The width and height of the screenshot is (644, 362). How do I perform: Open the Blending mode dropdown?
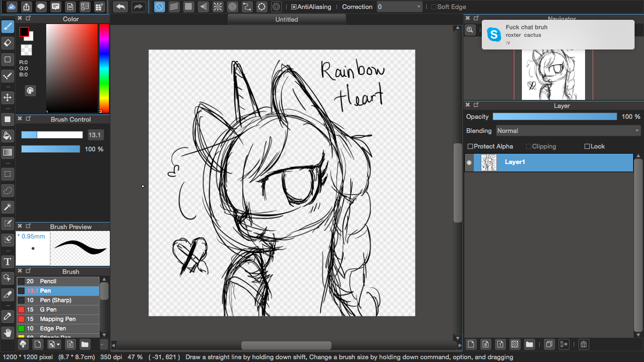click(568, 131)
